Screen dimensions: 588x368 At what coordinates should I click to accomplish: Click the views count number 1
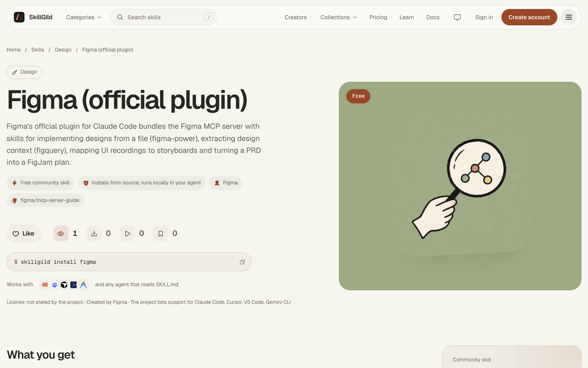[x=75, y=233]
